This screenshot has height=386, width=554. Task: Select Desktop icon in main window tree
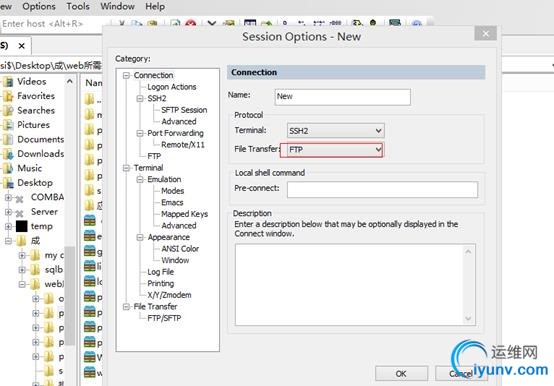[8, 183]
